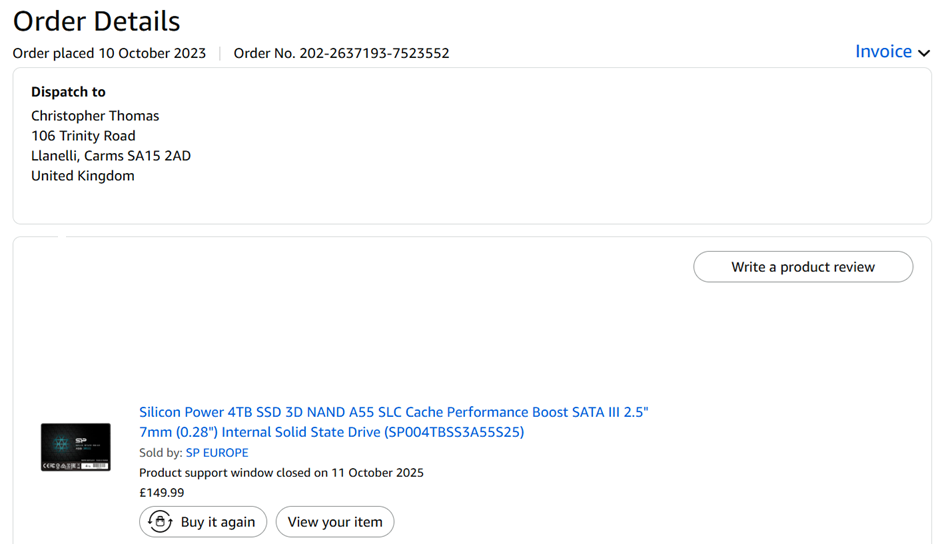The width and height of the screenshot is (936, 544).
Task: Click the 106 Trinity Road address line
Action: coord(83,136)
